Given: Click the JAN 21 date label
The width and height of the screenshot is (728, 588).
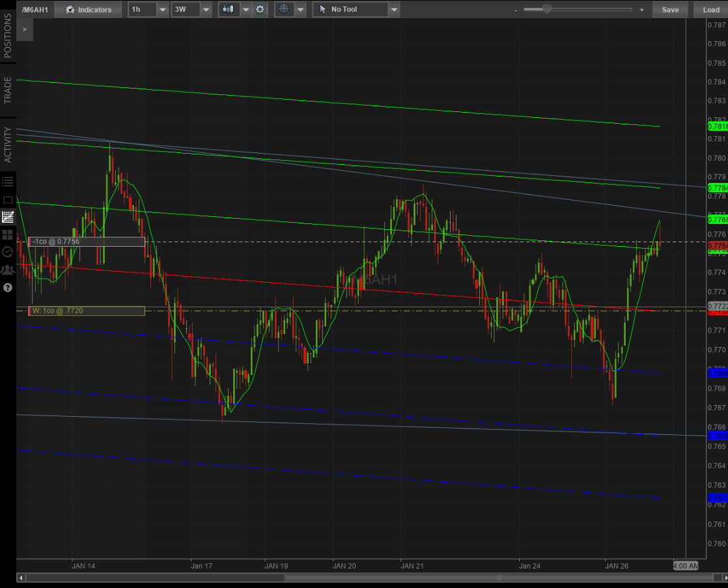Looking at the screenshot, I should pos(412,566).
